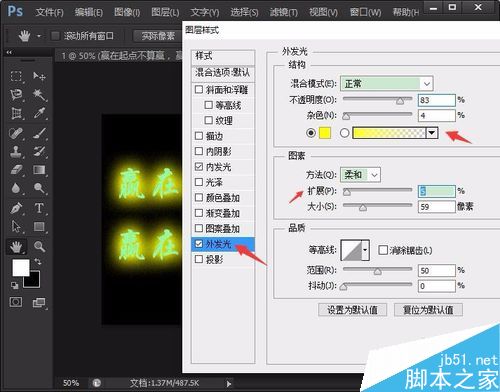The width and height of the screenshot is (500, 392).
Task: Open 图层 menu
Action: point(165,12)
